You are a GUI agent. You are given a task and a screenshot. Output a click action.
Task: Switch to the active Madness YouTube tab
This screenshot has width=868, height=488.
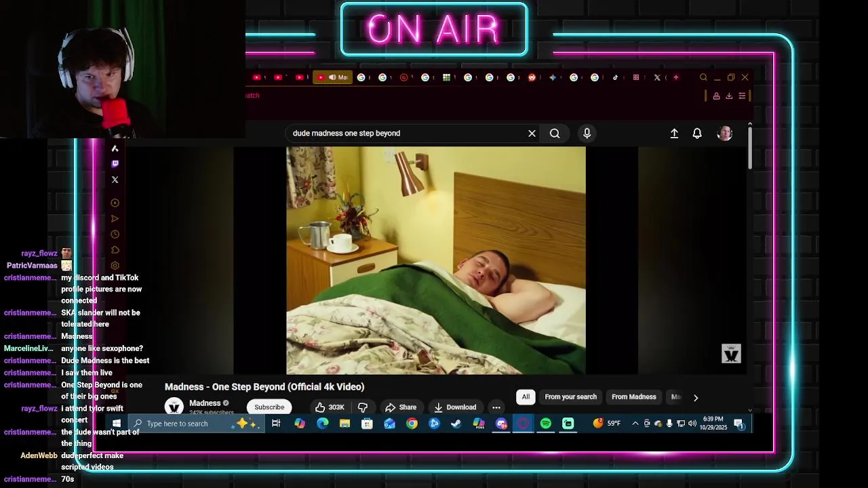(x=332, y=77)
